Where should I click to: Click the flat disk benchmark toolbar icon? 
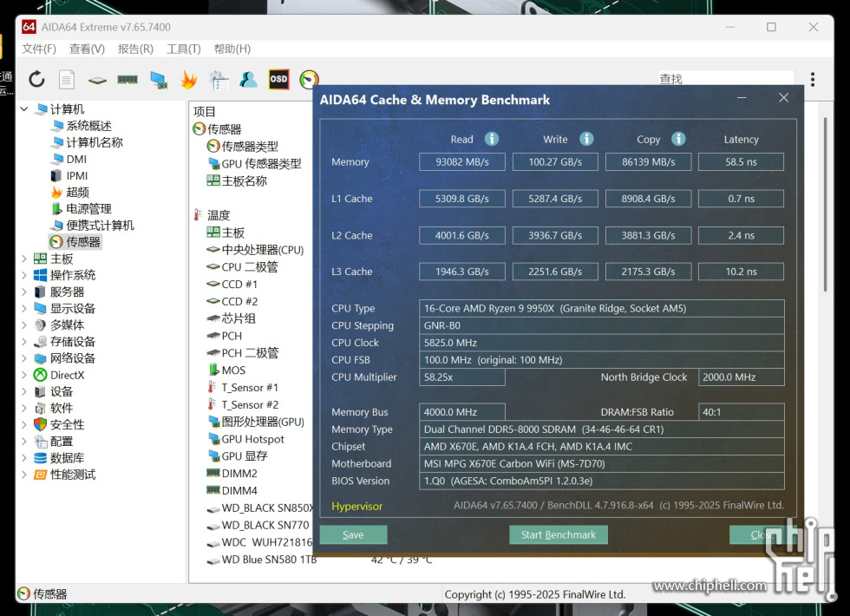pyautogui.click(x=97, y=80)
